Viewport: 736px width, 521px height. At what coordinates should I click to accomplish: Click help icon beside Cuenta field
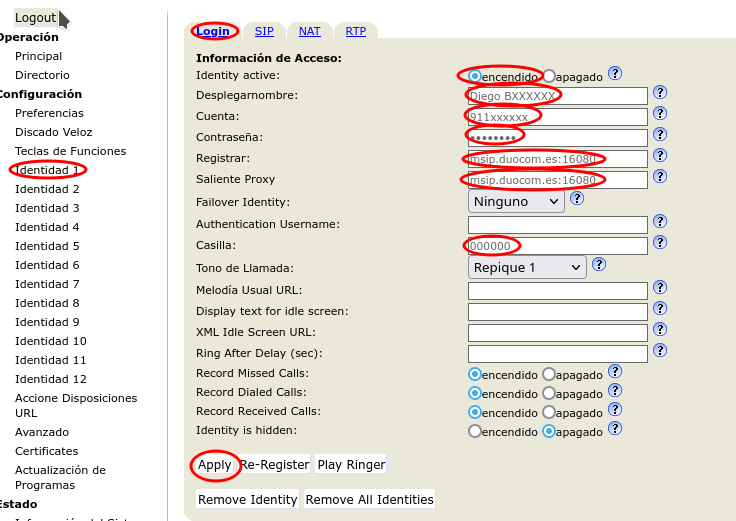pyautogui.click(x=660, y=114)
